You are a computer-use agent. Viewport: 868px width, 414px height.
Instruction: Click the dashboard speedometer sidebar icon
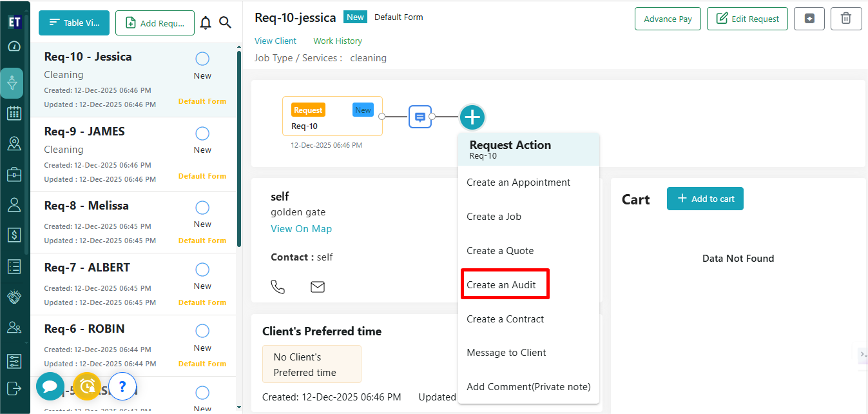click(14, 46)
